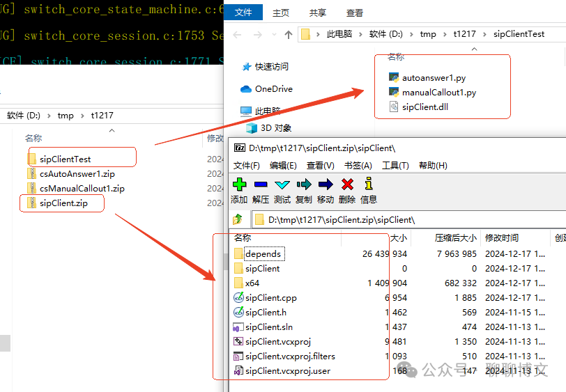Select sipClient.cpp in 7-Zip list
Image resolution: width=566 pixels, height=392 pixels.
(266, 297)
